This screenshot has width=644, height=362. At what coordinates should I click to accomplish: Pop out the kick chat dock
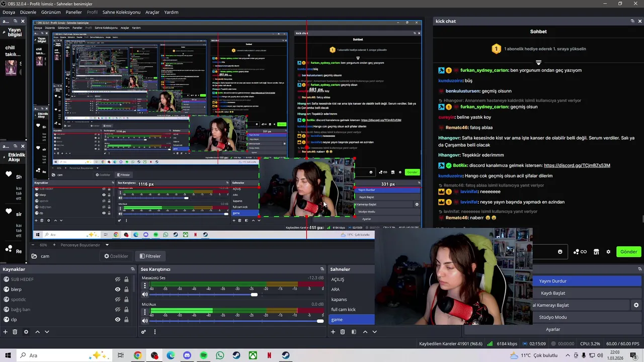[x=632, y=21]
